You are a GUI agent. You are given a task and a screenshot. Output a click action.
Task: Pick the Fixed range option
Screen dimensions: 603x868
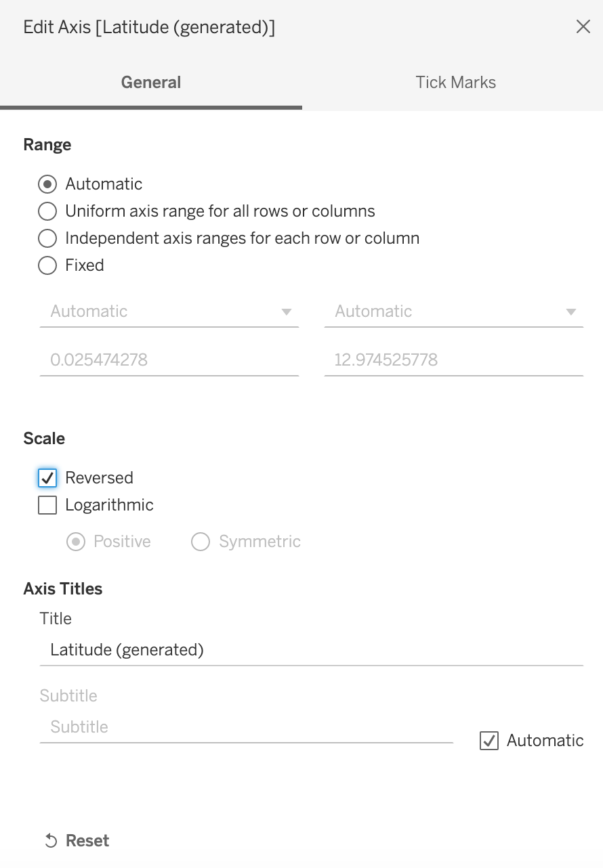tap(47, 265)
